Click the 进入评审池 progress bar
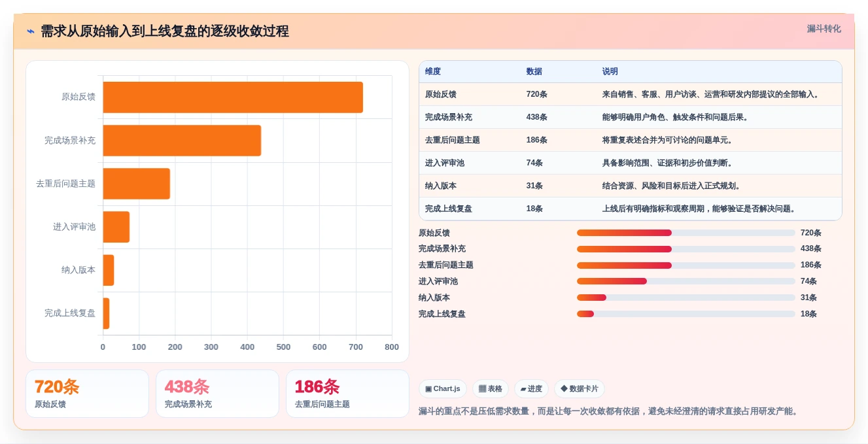Screen dimensions: 868x444 pyautogui.click(x=686, y=281)
